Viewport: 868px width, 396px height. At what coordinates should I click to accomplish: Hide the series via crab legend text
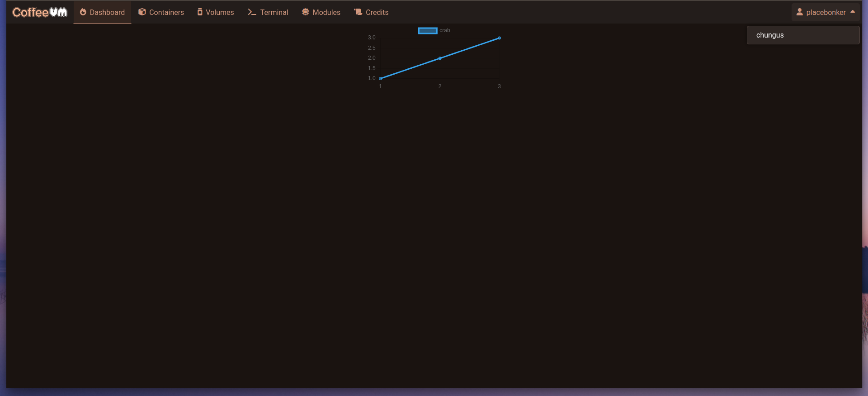[x=445, y=30]
